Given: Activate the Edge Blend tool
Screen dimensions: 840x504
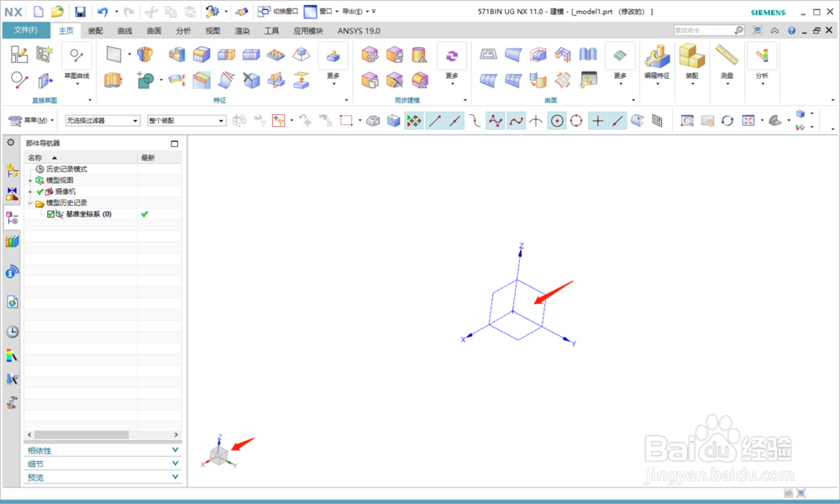Looking at the screenshot, I should [x=202, y=54].
